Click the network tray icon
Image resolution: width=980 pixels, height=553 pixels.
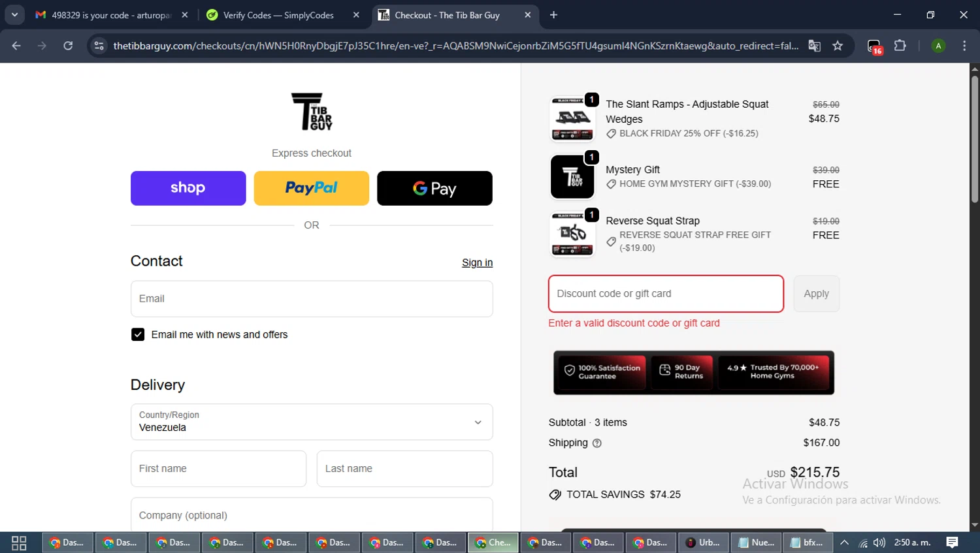click(x=863, y=543)
